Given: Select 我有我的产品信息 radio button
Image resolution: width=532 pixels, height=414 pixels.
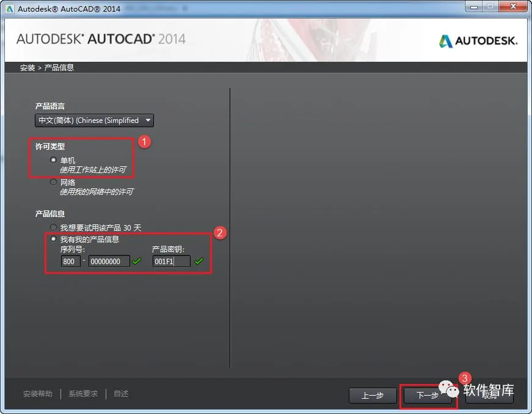Looking at the screenshot, I should pyautogui.click(x=53, y=239).
